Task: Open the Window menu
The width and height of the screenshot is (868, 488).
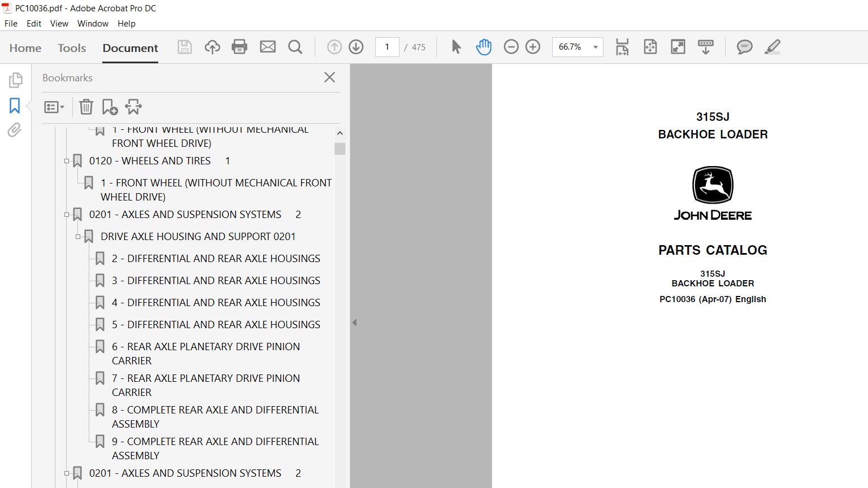Action: pos(93,24)
